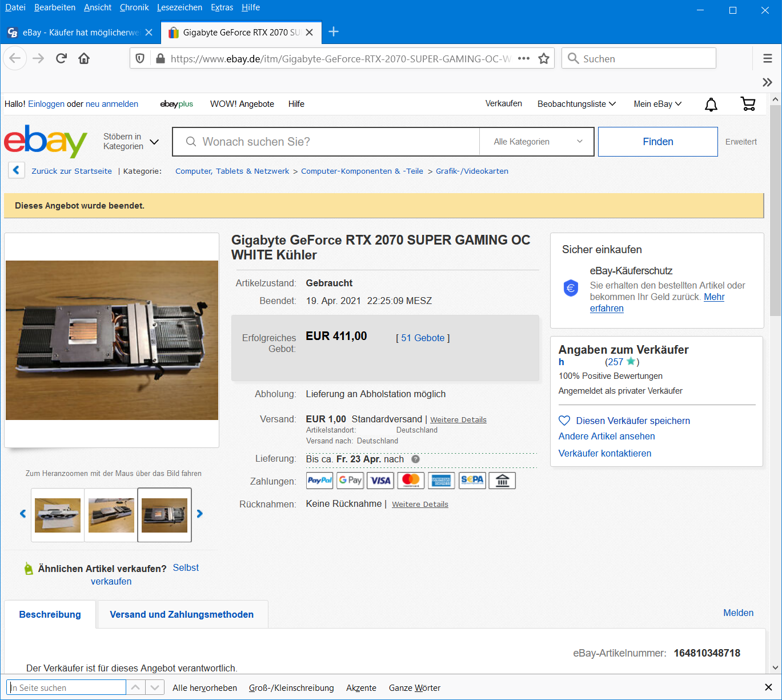Click the Google Pay payment icon
782x700 pixels.
(350, 481)
